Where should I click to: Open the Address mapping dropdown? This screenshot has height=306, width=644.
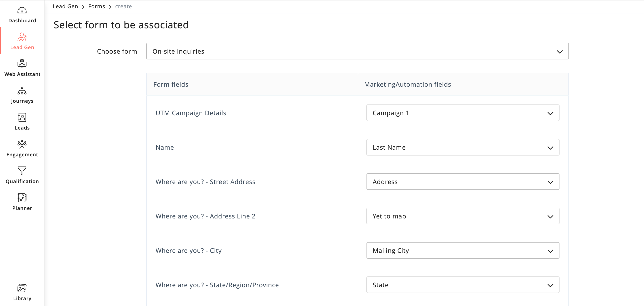[462, 182]
